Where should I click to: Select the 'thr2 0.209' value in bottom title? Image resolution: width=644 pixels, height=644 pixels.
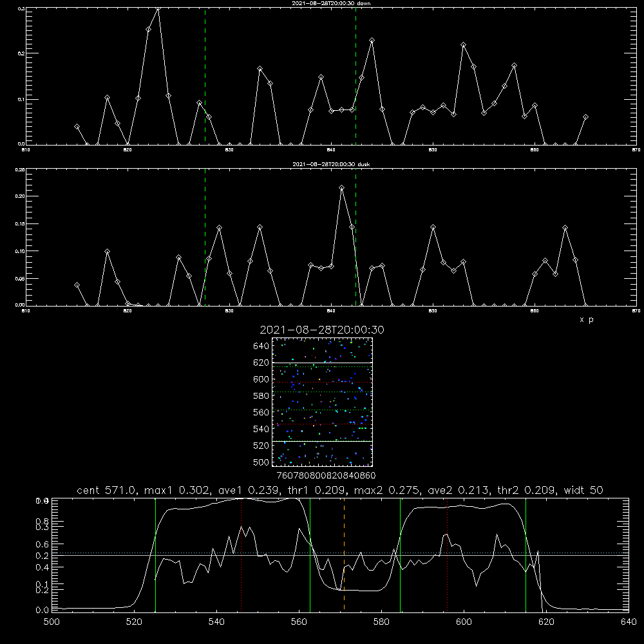point(527,490)
